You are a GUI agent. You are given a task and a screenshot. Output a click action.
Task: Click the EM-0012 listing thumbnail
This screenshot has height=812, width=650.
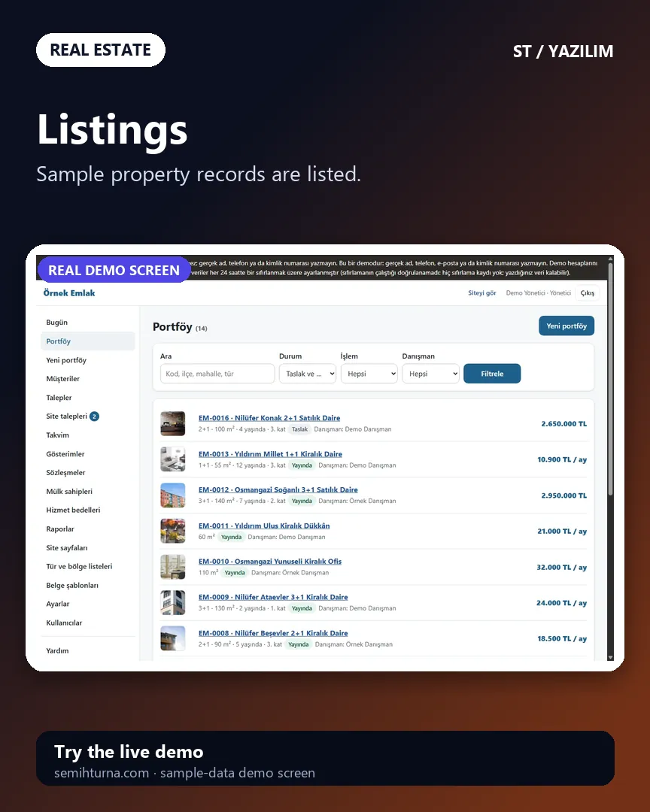point(172,495)
